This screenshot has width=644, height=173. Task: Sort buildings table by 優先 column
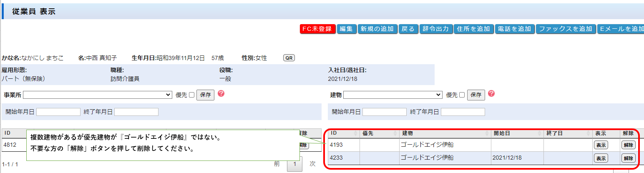(x=395, y=133)
